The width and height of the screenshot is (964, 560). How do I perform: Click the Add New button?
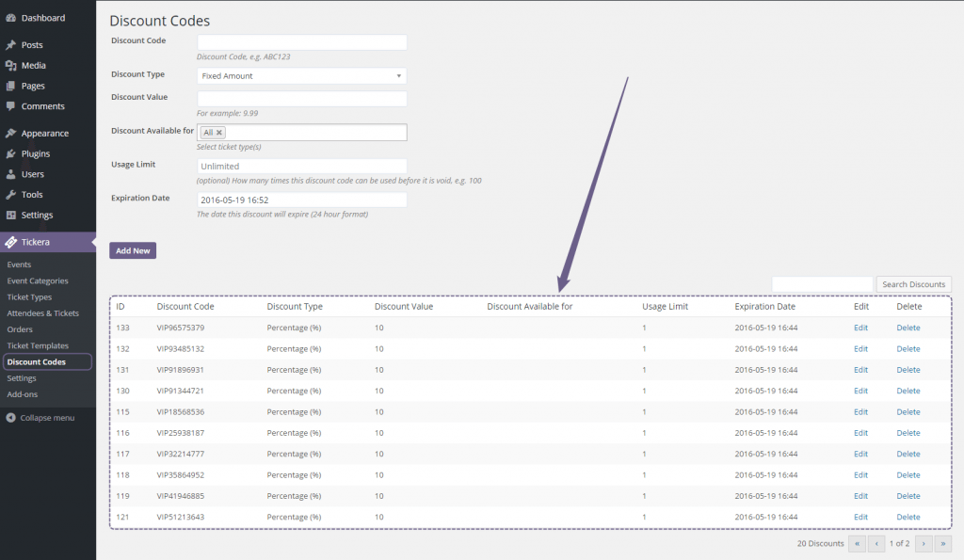[133, 250]
